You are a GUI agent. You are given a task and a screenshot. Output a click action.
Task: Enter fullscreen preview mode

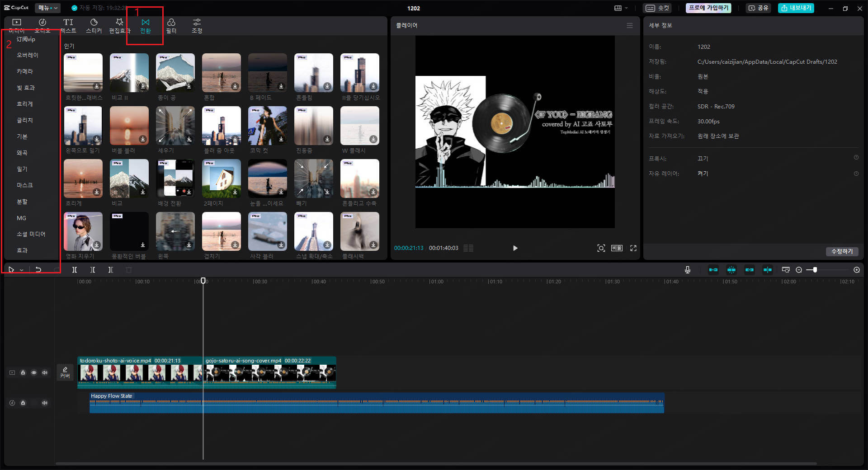click(633, 248)
